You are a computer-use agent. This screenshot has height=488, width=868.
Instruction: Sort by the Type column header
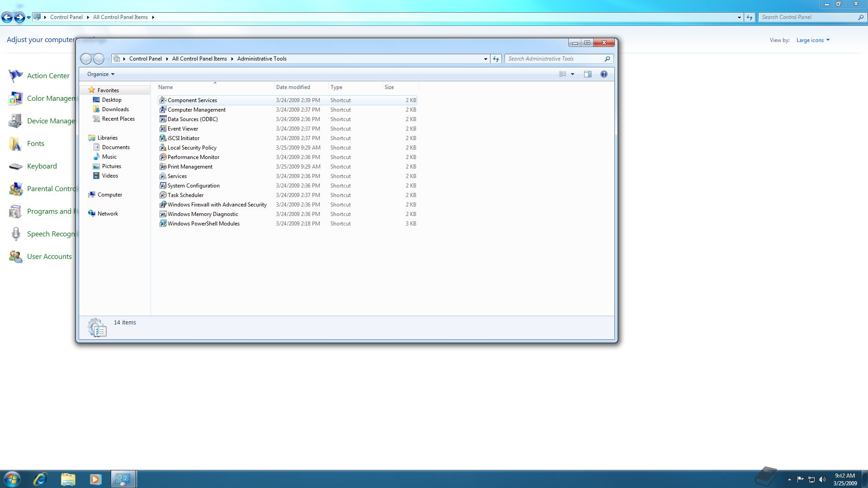355,87
